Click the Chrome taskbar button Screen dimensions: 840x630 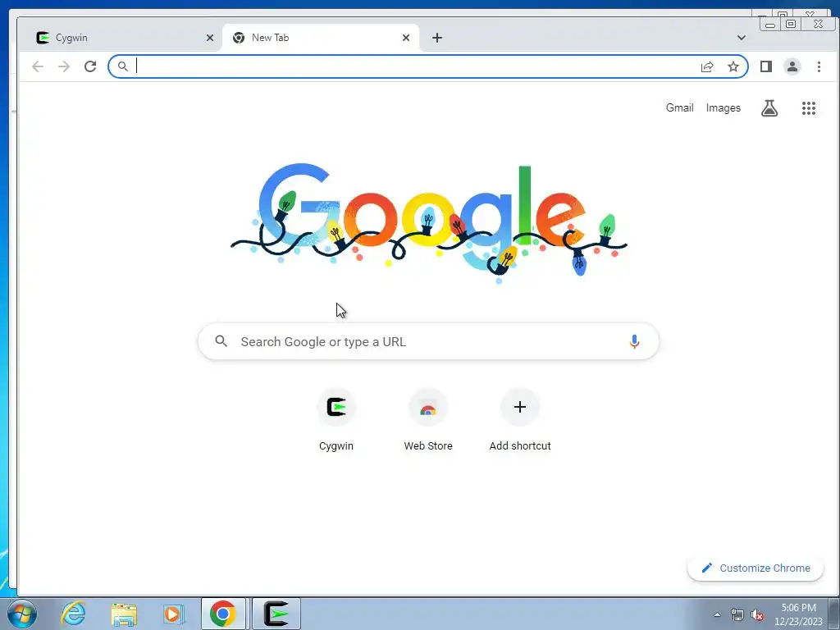point(223,614)
